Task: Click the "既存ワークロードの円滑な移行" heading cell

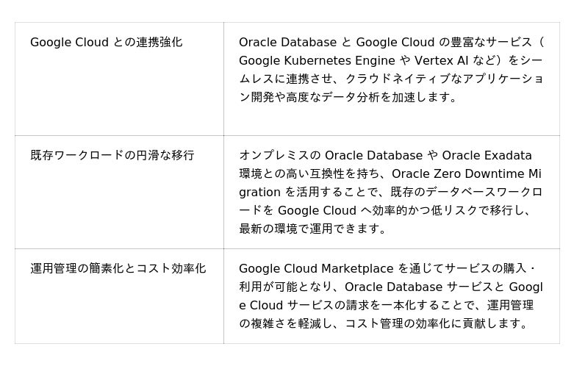Action: (112, 156)
